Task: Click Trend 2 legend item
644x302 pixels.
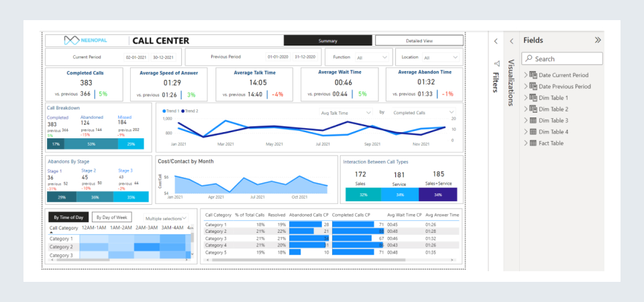Action: coord(190,111)
